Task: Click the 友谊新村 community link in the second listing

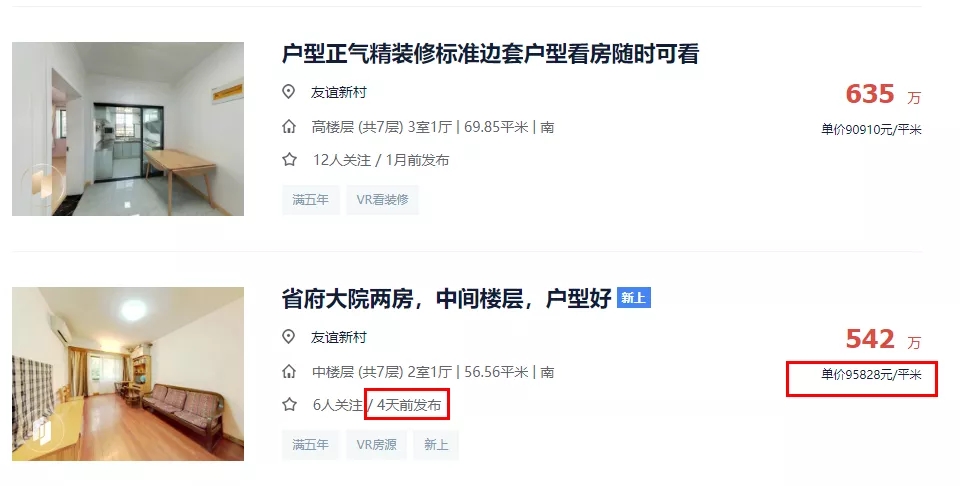Action: [339, 337]
